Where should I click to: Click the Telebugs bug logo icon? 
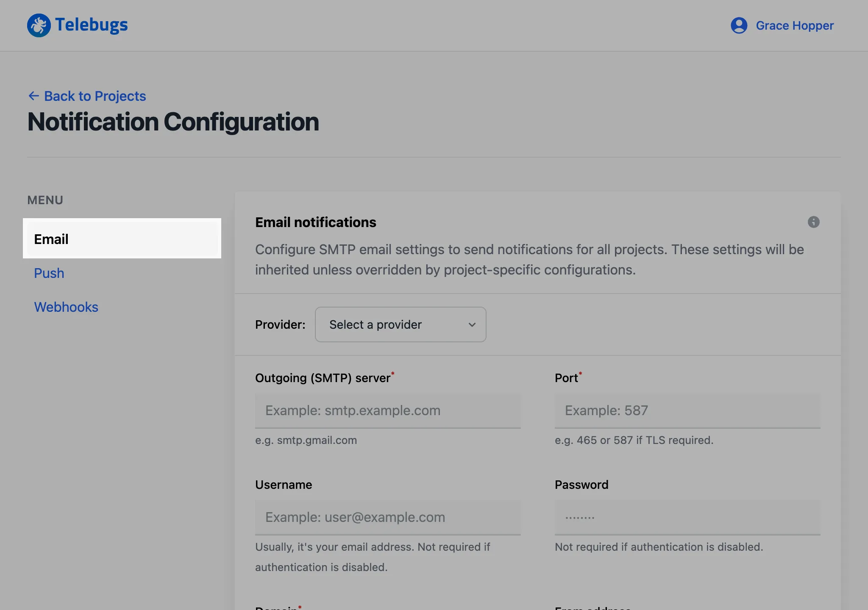tap(39, 25)
